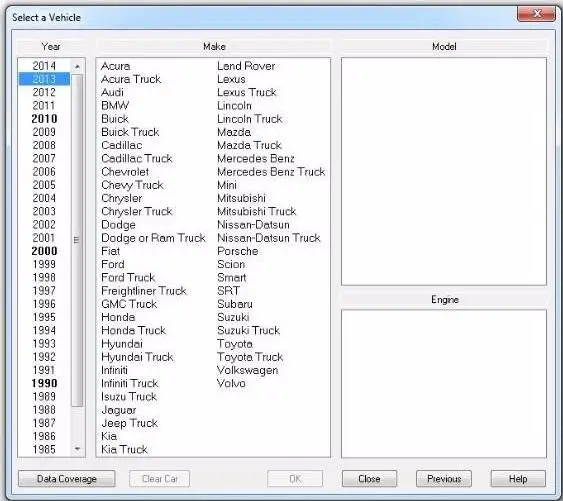Viewport: 563px width, 501px height.
Task: Select year 1985
Action: click(44, 449)
